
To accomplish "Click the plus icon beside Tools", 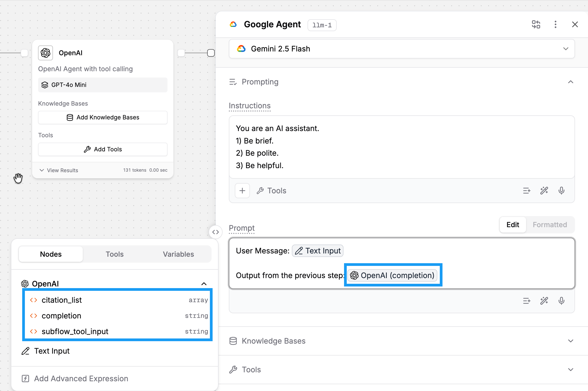I will coord(242,191).
